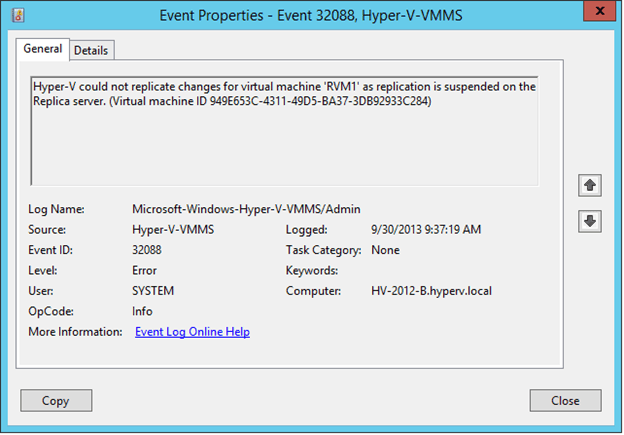The width and height of the screenshot is (624, 435).
Task: Click the logged date 9/30/2013 9:37:19 AM
Action: 426,229
